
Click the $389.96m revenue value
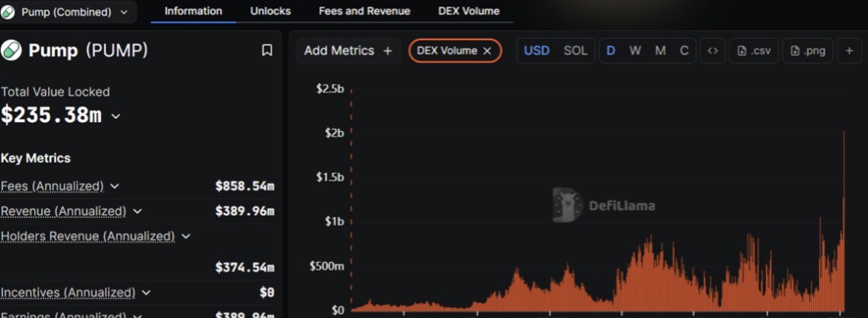click(245, 211)
